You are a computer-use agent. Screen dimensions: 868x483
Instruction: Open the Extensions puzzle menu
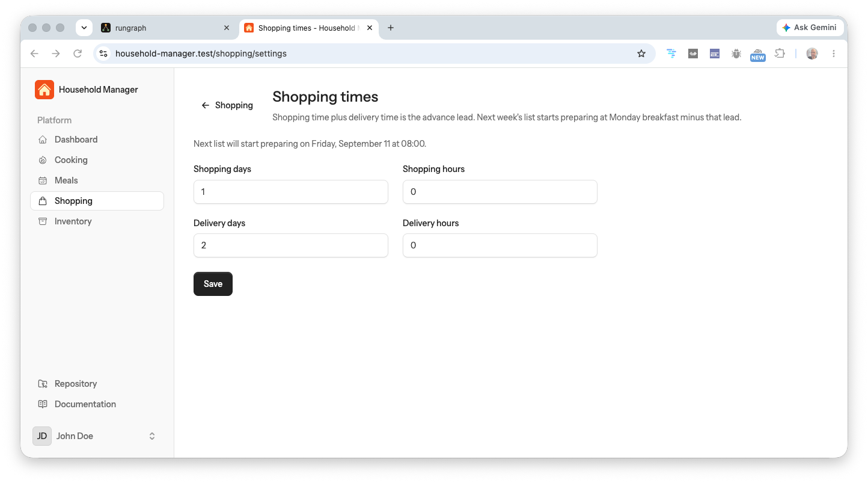tap(780, 54)
